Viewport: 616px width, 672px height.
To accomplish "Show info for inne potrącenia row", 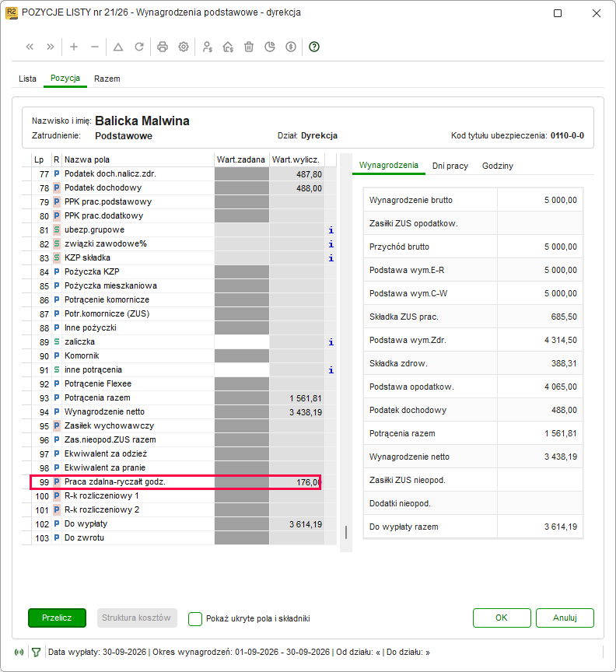I will click(x=331, y=370).
